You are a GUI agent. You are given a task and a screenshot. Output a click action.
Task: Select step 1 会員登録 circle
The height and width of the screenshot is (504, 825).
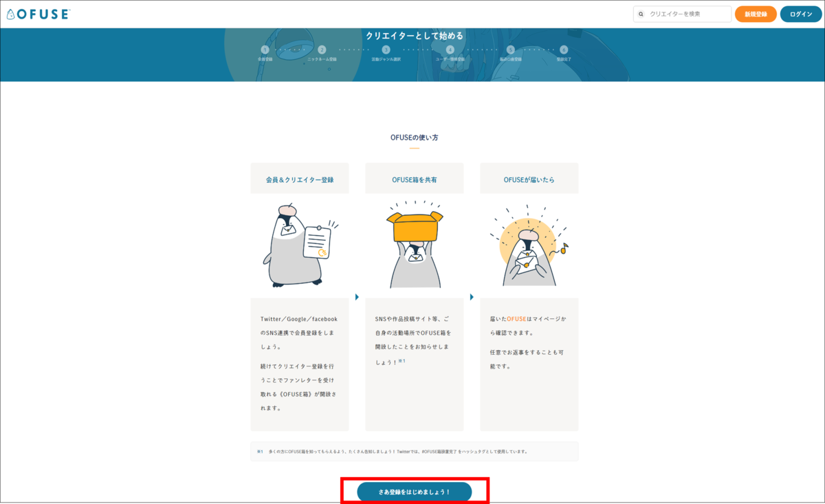click(x=265, y=50)
